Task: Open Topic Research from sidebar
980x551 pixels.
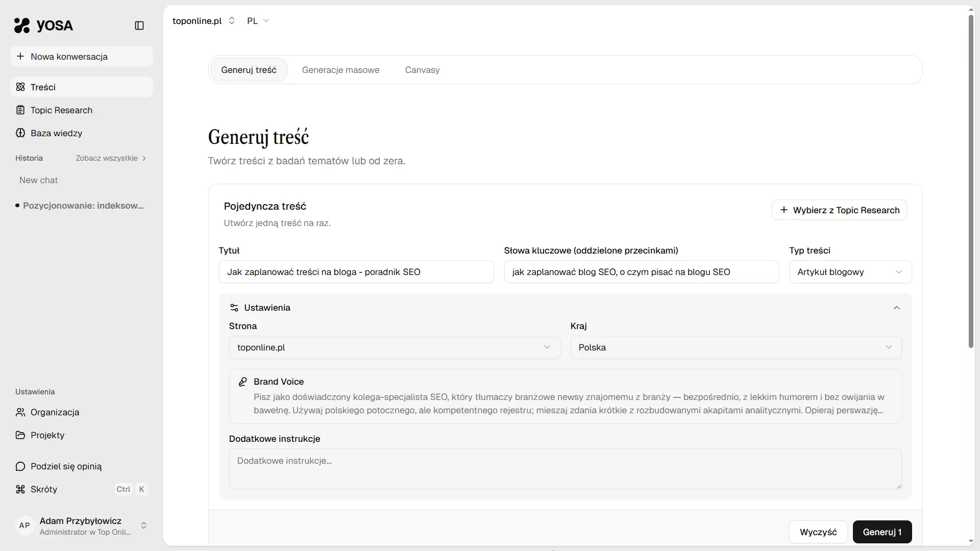Action: click(x=61, y=110)
